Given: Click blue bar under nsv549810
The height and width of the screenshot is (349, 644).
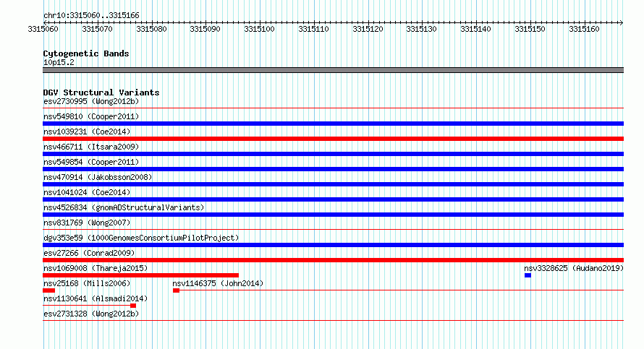Looking at the screenshot, I should (x=333, y=124).
